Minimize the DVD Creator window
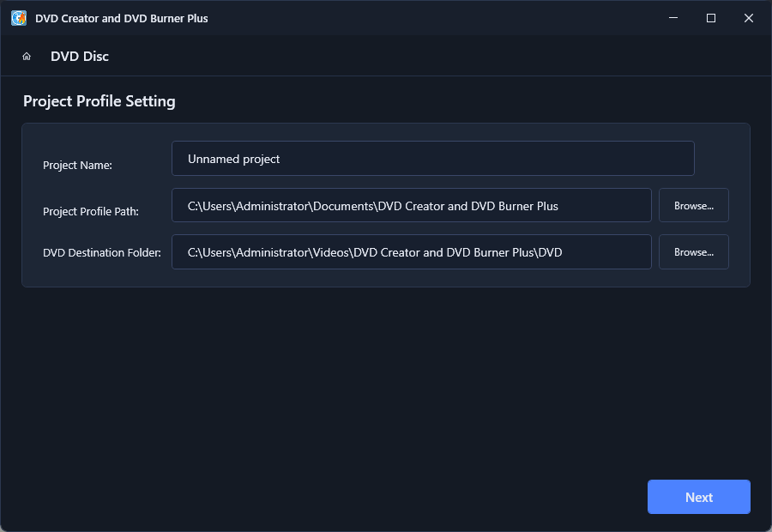 [673, 18]
